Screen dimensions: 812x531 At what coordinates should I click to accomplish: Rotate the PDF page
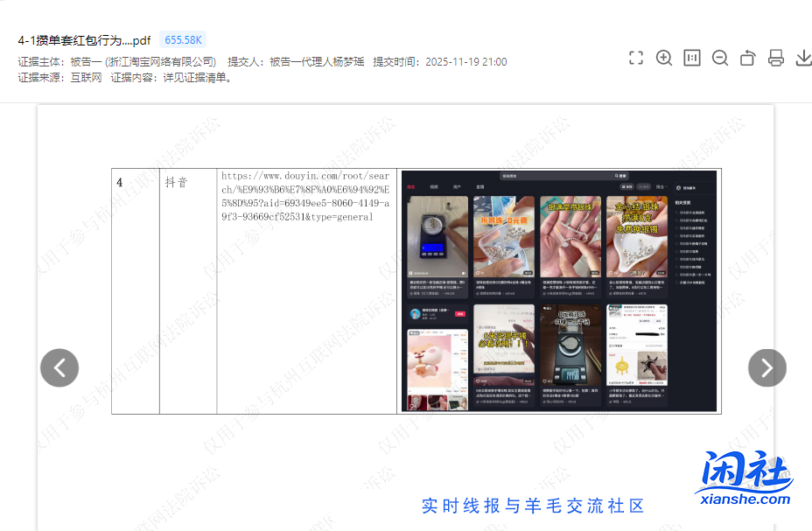tap(748, 58)
